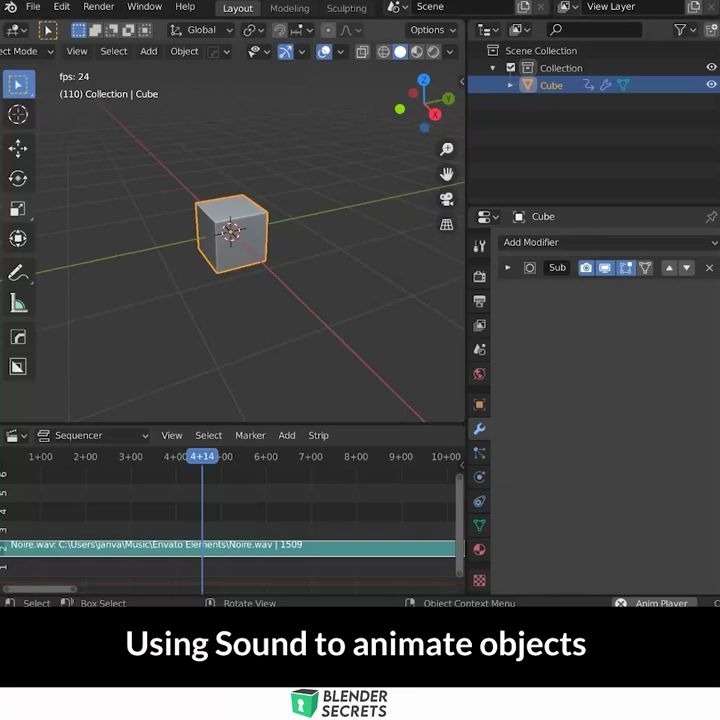
Task: Select the Measure tool
Action: [18, 303]
